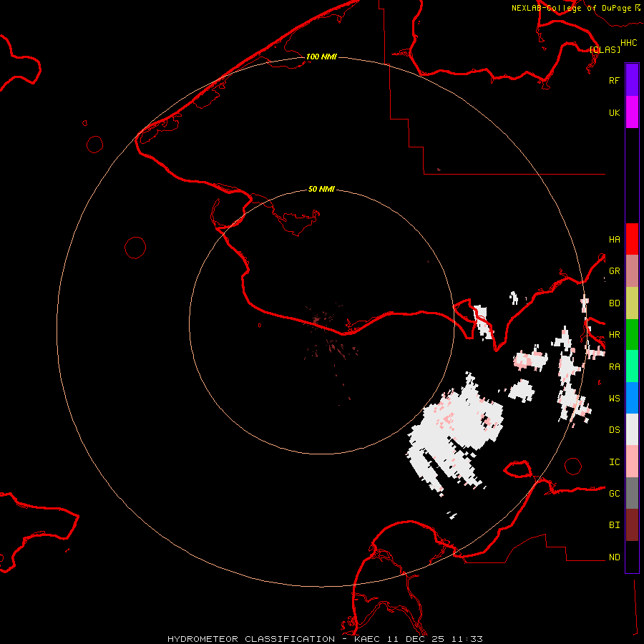Click the GC legend label
Viewport: 644px width, 644px height.
pyautogui.click(x=614, y=493)
